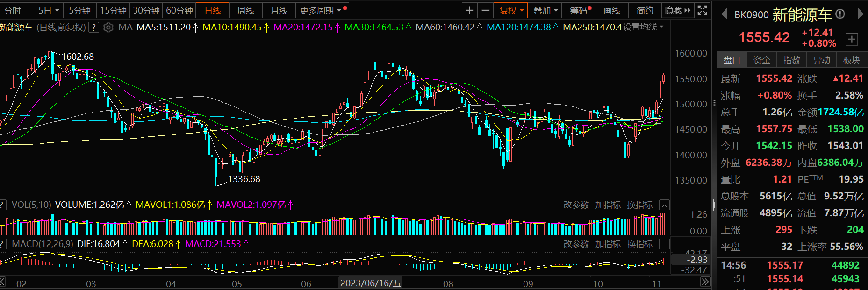Switch to the 资金 tab
Viewport: 868px width, 290px height.
click(x=761, y=60)
